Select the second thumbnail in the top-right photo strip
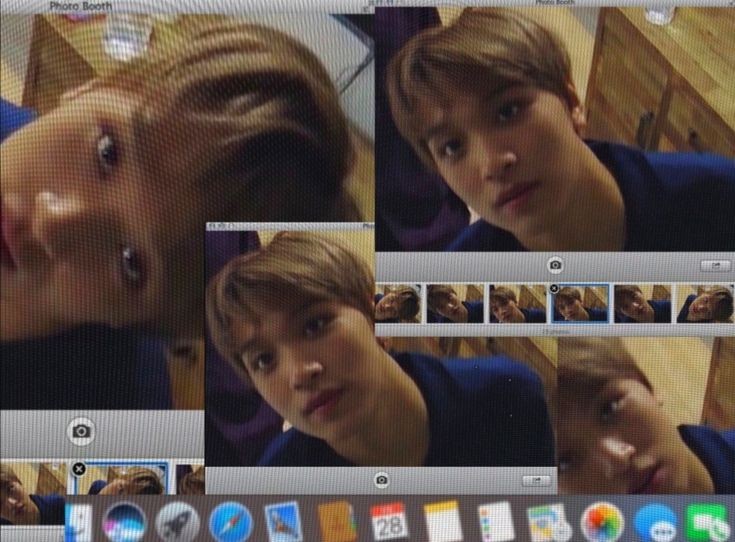This screenshot has width=735, height=542. click(455, 303)
